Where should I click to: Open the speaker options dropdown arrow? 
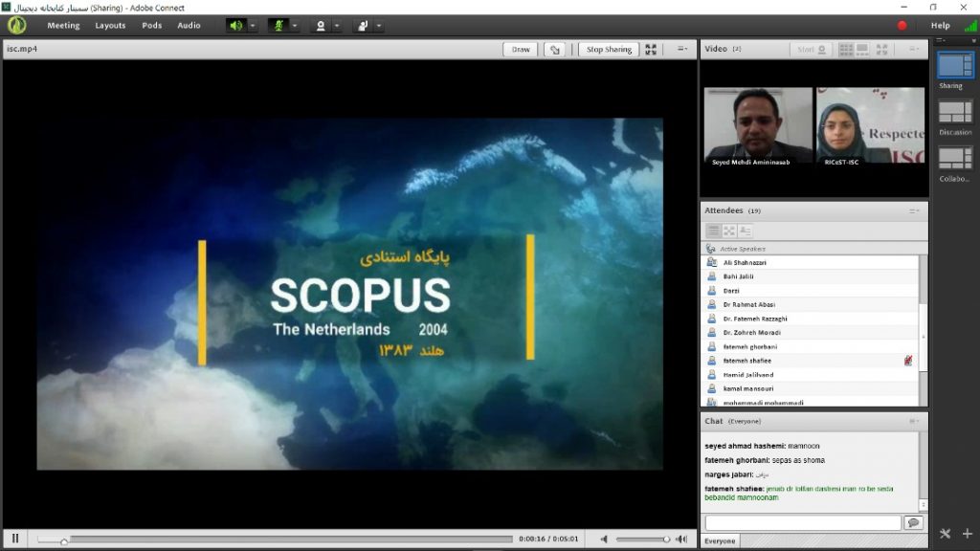pyautogui.click(x=253, y=26)
